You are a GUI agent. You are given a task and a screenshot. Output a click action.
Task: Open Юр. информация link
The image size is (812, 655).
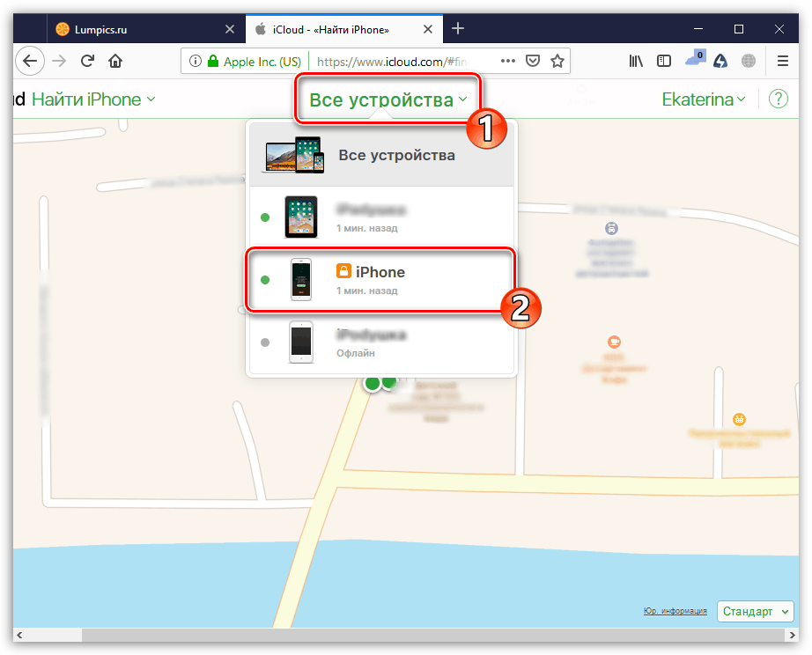pos(675,611)
